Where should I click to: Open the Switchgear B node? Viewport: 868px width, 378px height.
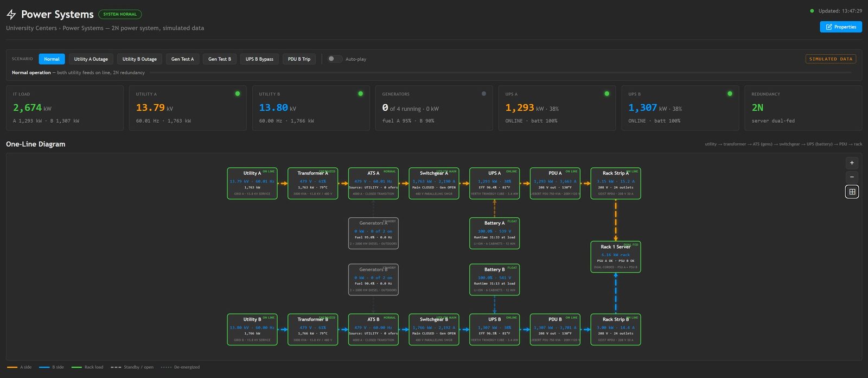[x=434, y=329]
